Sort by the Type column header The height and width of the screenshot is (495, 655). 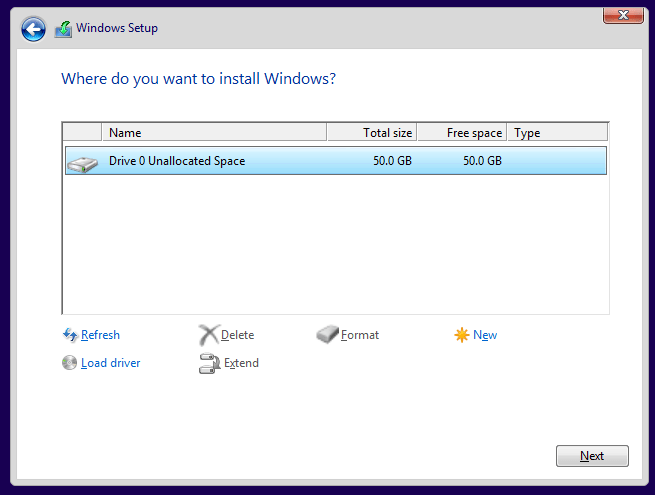pyautogui.click(x=558, y=132)
